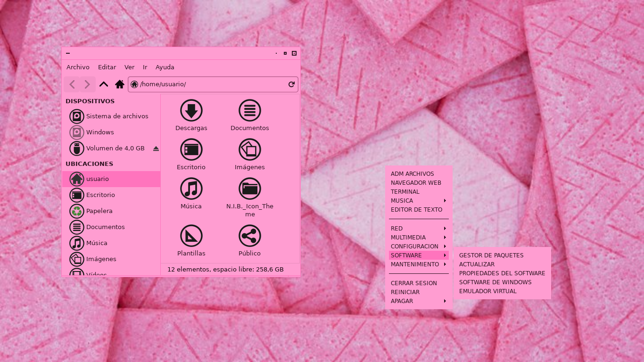Select usuario in the Ubicaciones list

click(111, 179)
